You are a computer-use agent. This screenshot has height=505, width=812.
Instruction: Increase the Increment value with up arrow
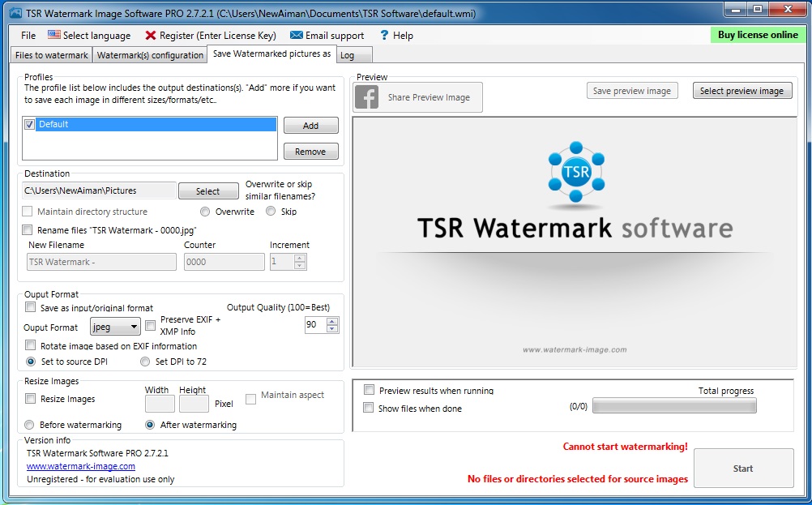click(x=299, y=258)
